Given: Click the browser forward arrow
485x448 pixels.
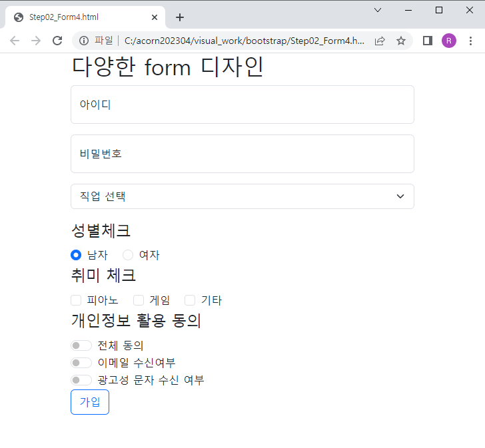Looking at the screenshot, I should pyautogui.click(x=36, y=41).
